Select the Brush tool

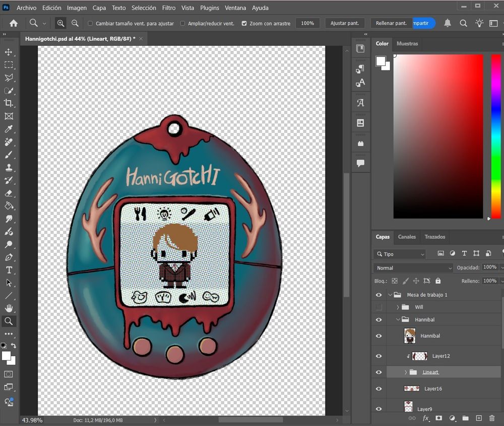[x=9, y=155]
